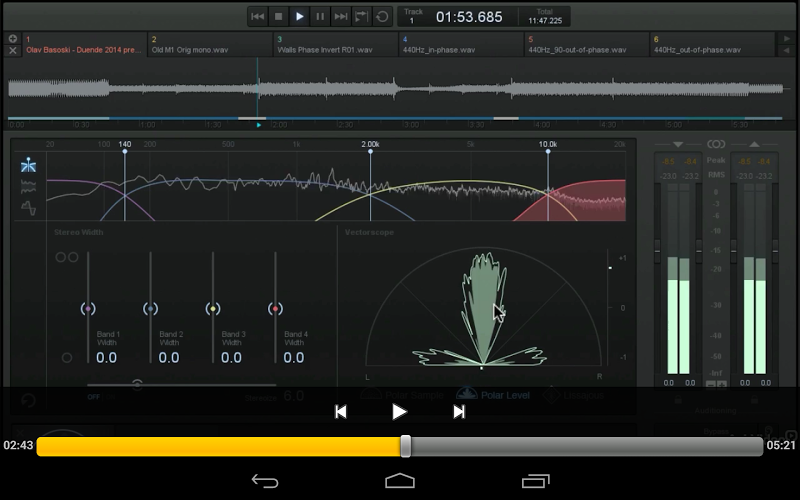Click the module reset circular arrow icon

29,401
